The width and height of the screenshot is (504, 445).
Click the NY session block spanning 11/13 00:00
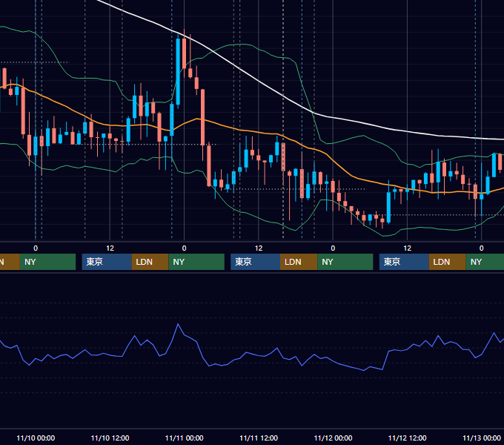pos(485,262)
